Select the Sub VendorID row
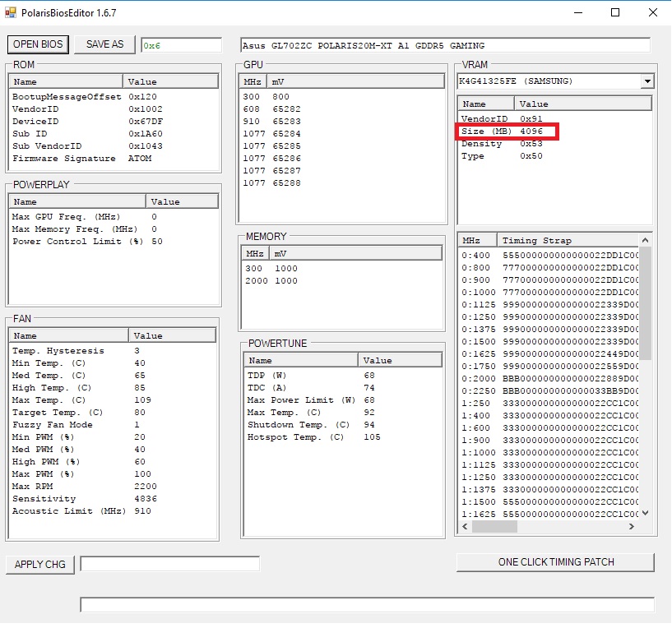This screenshot has height=628, width=672. [x=114, y=146]
